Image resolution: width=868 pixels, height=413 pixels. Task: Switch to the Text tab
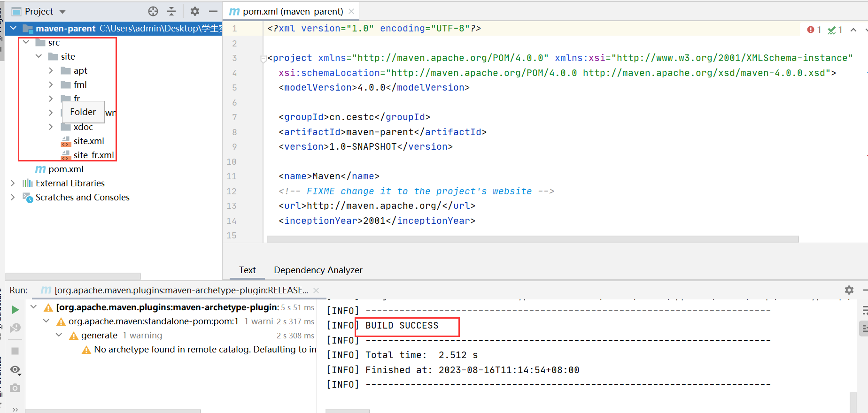click(247, 270)
